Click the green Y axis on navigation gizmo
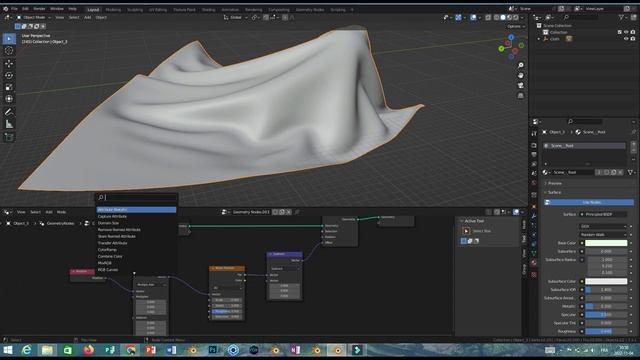This screenshot has width=640, height=360. pos(501,49)
